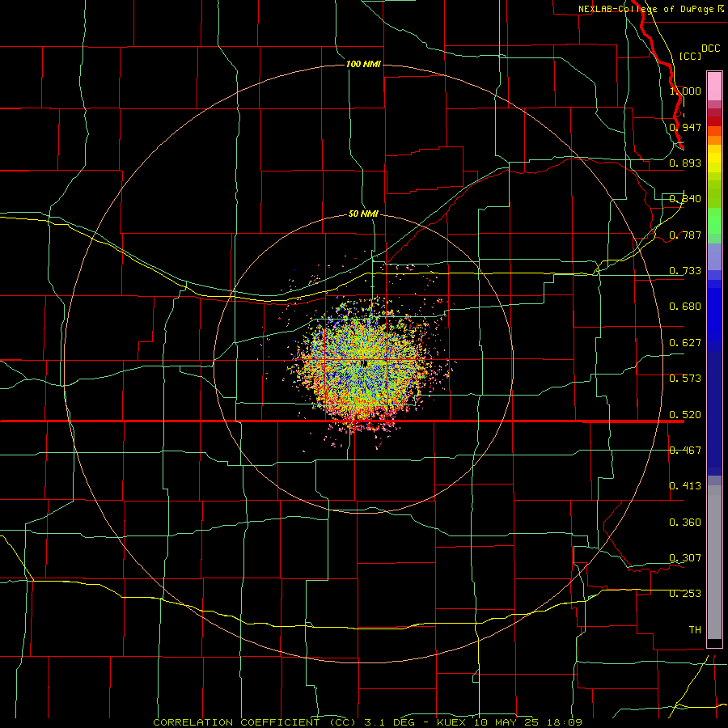
Task: Click the 0.627 legend value
Action: pyautogui.click(x=685, y=343)
